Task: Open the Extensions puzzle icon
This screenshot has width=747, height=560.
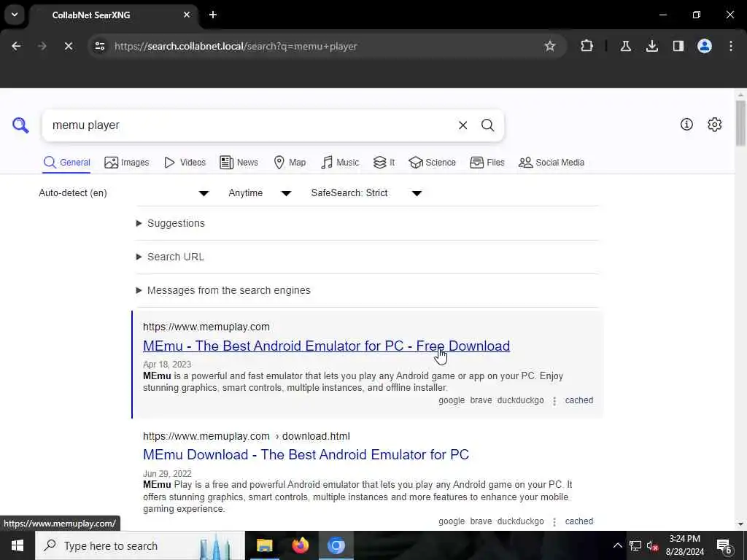Action: coord(587,46)
